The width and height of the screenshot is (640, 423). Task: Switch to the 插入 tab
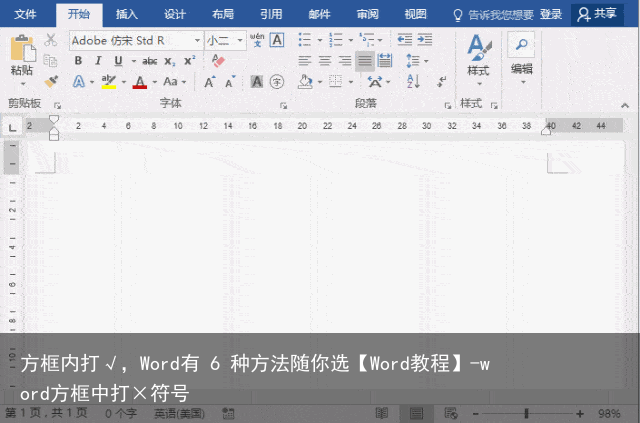click(x=127, y=14)
